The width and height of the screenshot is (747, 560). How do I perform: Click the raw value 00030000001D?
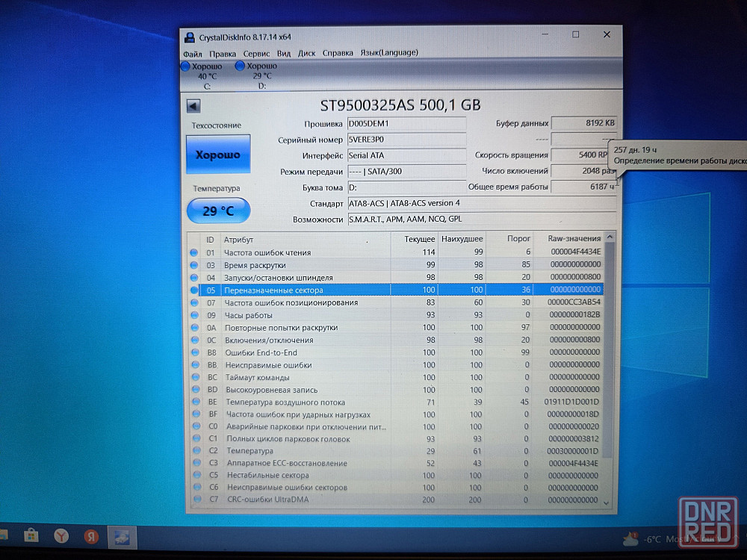coord(572,450)
